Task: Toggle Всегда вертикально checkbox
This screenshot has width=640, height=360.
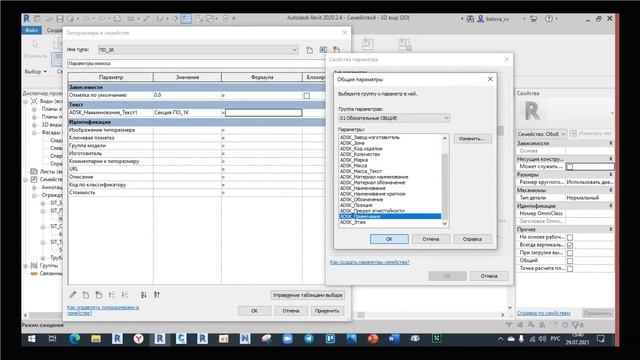Action: coord(570,245)
